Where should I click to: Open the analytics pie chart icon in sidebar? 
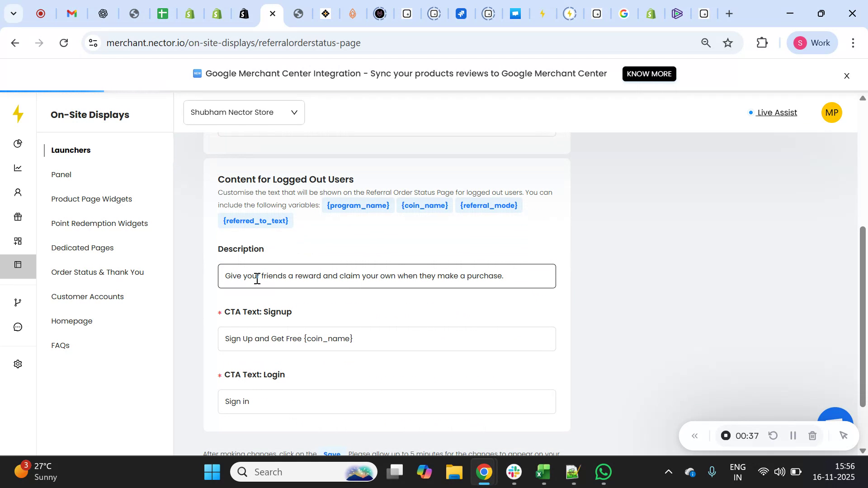pos(18,143)
